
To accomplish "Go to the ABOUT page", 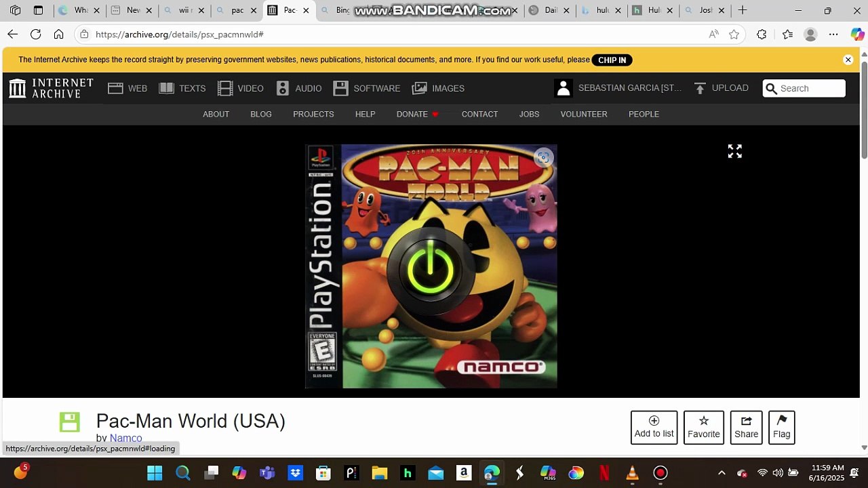I will coord(216,114).
